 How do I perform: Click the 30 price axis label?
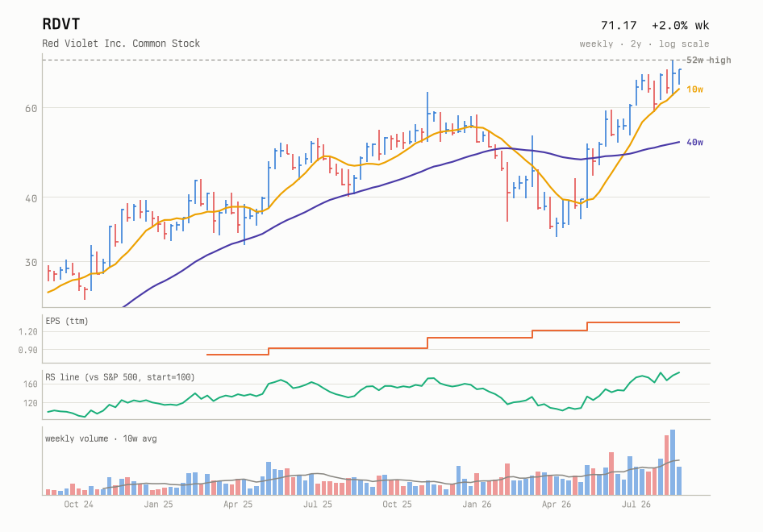coord(31,263)
